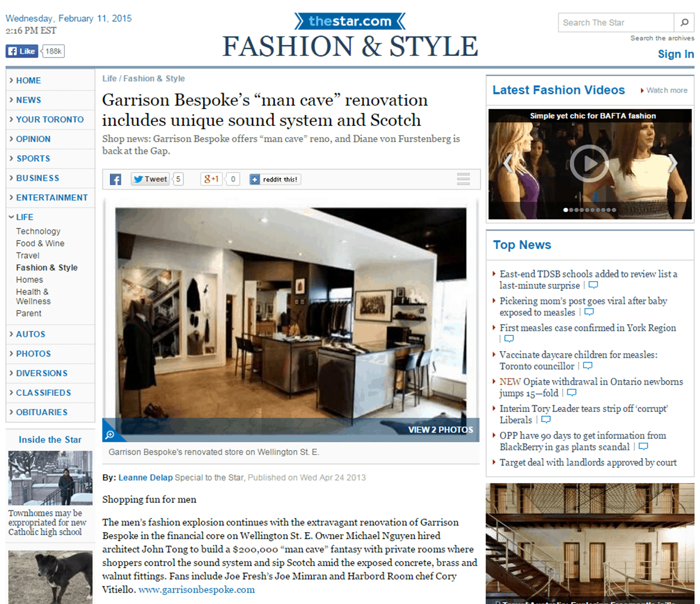Tweet this article
This screenshot has height=604, width=700.
coord(150,179)
